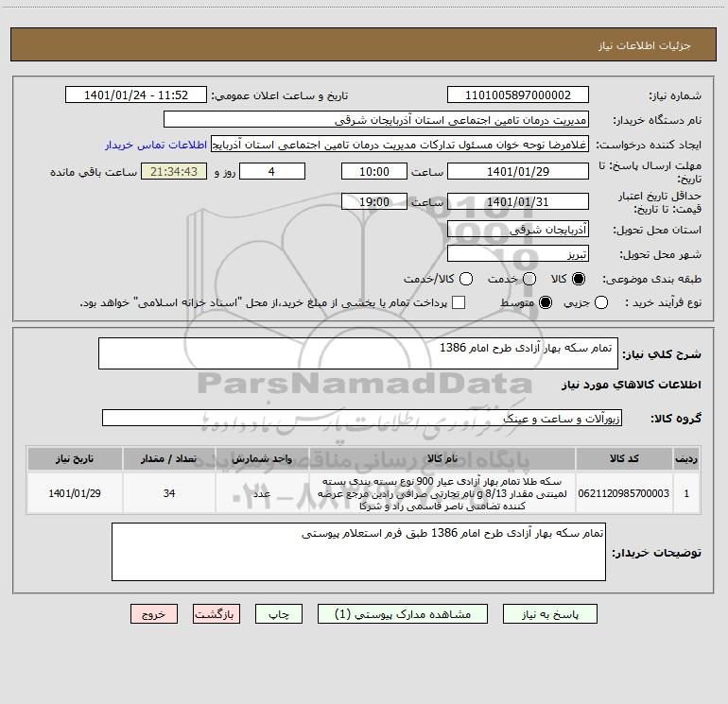The height and width of the screenshot is (704, 728).
Task: Click the deadline hour field 10:00
Action: coord(374,171)
